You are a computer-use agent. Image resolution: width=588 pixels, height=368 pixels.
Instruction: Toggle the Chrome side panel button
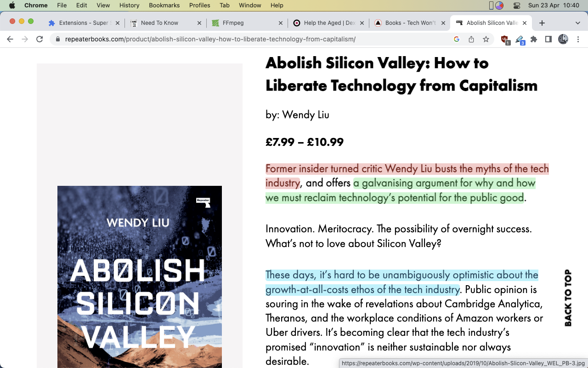point(548,39)
